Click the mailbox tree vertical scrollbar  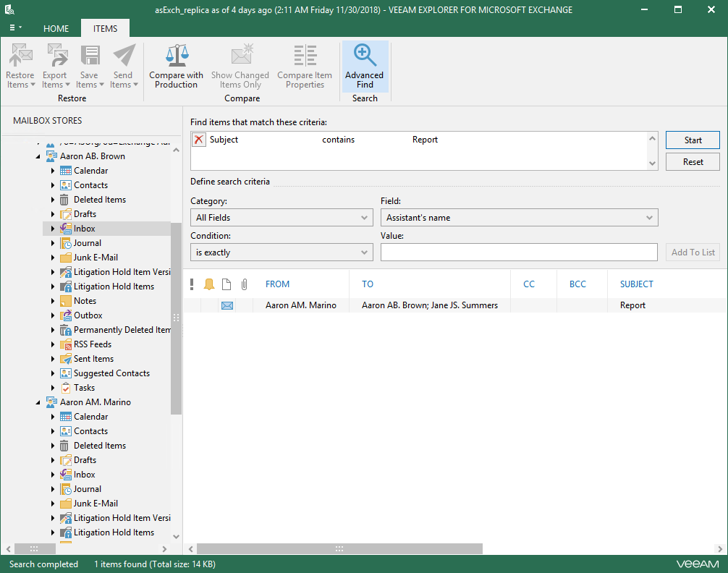(x=176, y=318)
